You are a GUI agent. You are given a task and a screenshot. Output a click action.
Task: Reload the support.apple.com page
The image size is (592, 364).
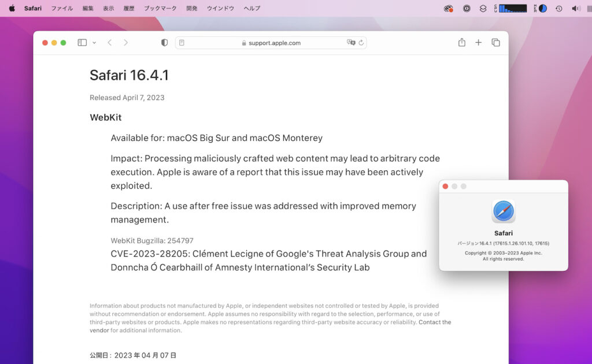(361, 43)
